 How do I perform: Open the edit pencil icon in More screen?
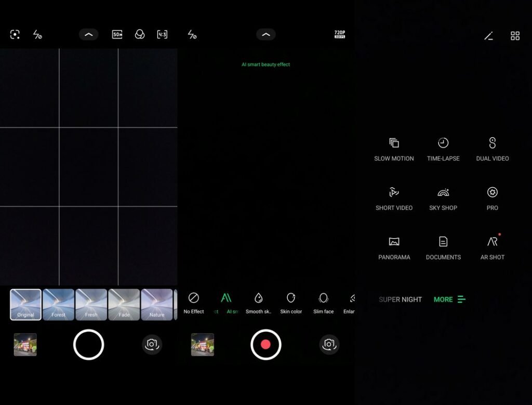[x=488, y=36]
